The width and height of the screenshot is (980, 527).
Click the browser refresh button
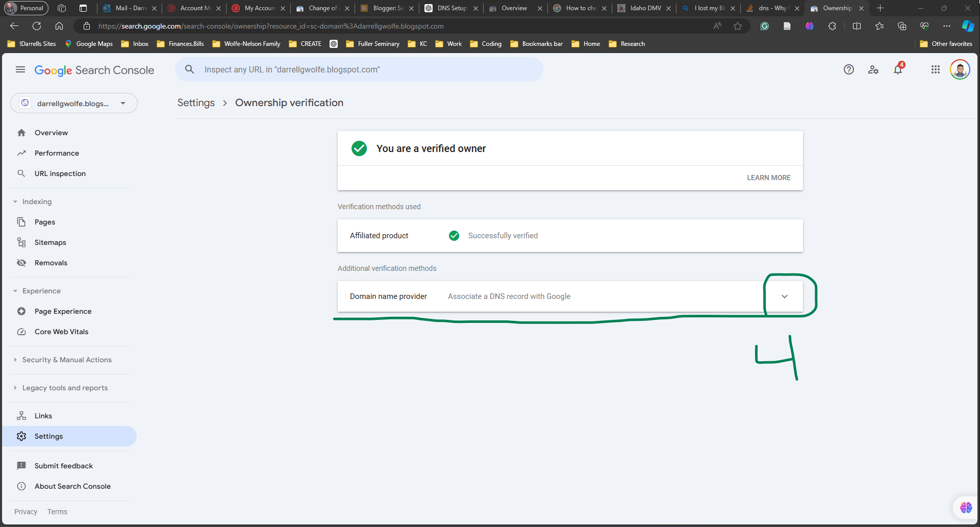coord(37,26)
